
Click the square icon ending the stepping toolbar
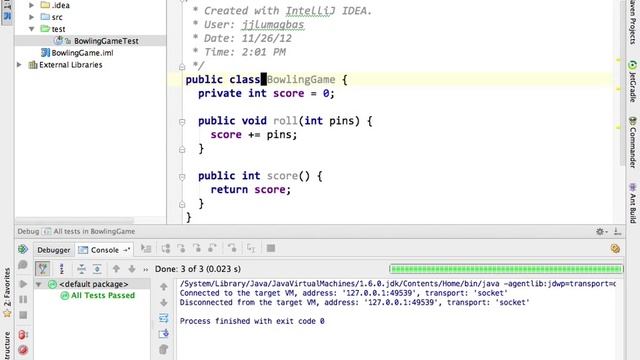pyautogui.click(x=271, y=248)
